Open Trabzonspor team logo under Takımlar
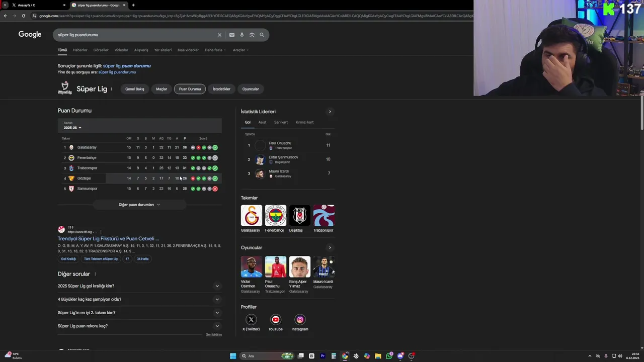This screenshot has width=644, height=362. click(324, 215)
